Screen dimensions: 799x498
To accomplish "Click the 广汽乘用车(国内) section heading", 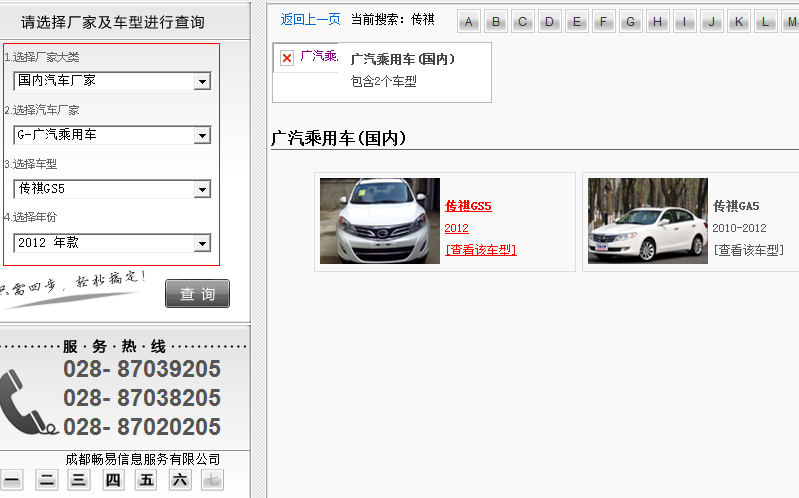I will pos(338,138).
